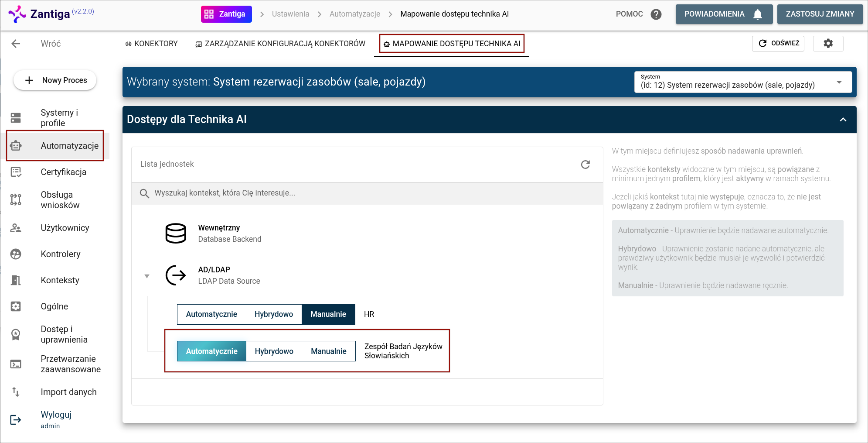Click the context search input field

coord(366,193)
